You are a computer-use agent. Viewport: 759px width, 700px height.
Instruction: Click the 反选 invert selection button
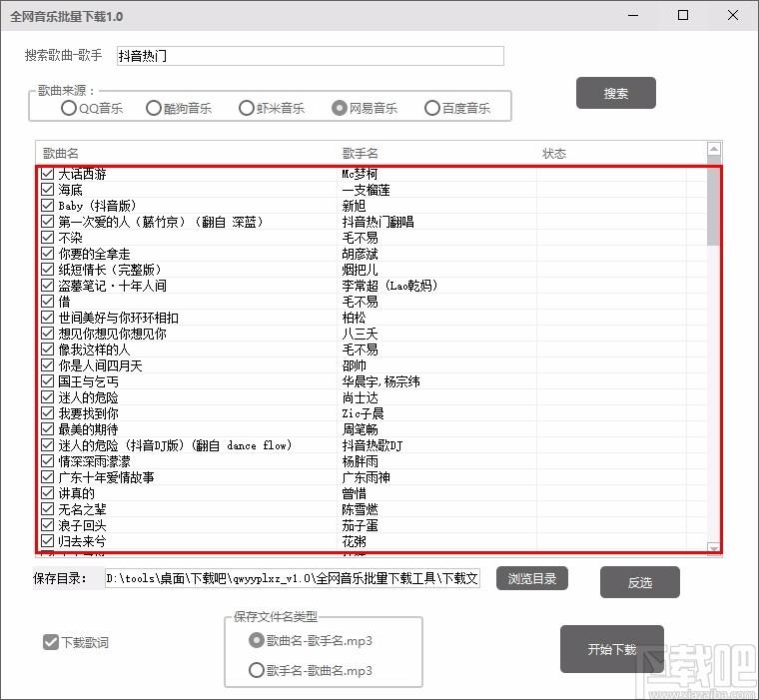pyautogui.click(x=639, y=582)
